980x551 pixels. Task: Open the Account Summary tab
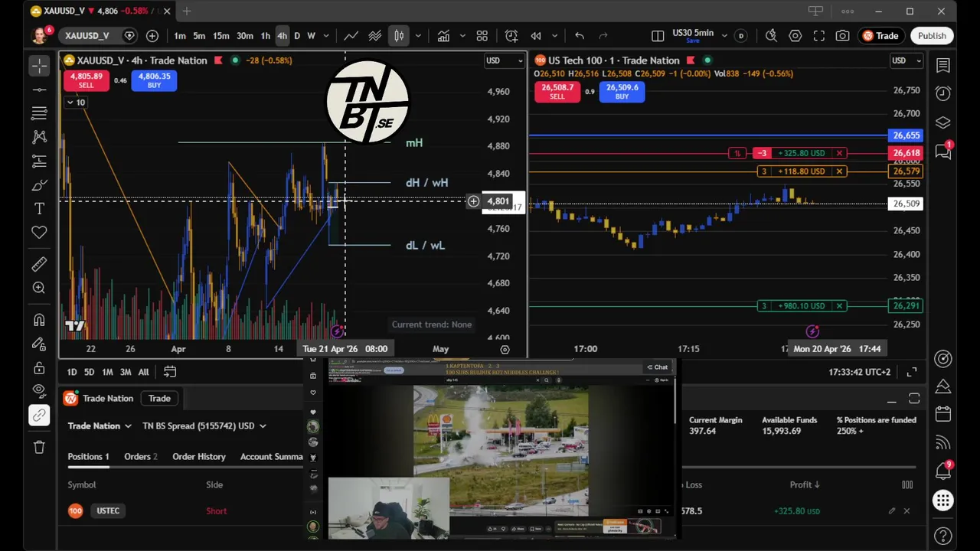[x=272, y=457]
